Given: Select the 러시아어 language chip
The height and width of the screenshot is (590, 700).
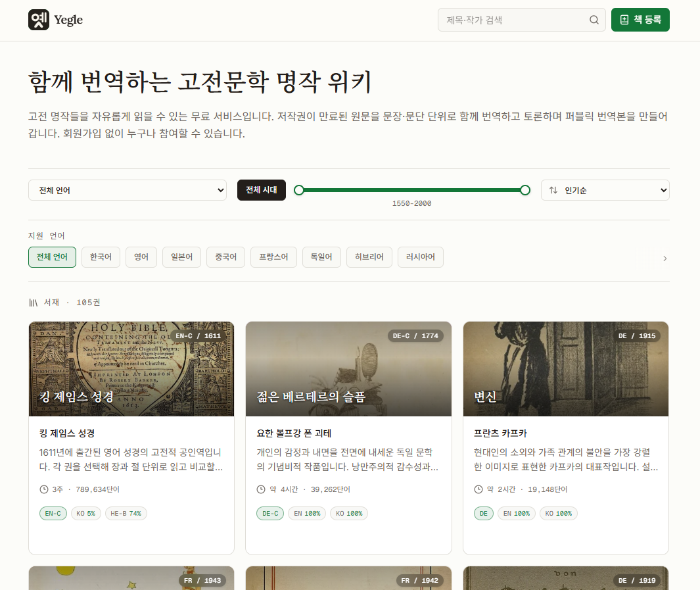Looking at the screenshot, I should (420, 257).
